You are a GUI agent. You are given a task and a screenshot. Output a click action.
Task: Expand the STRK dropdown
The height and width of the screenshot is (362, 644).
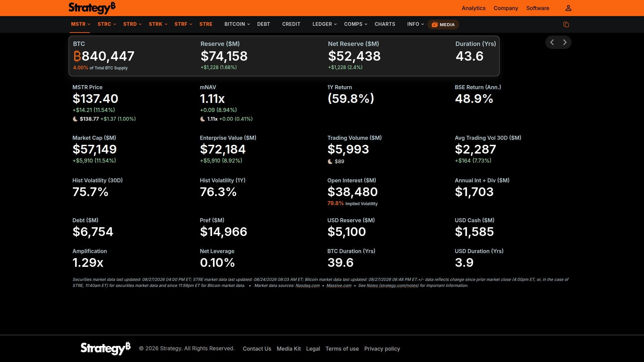pyautogui.click(x=158, y=24)
